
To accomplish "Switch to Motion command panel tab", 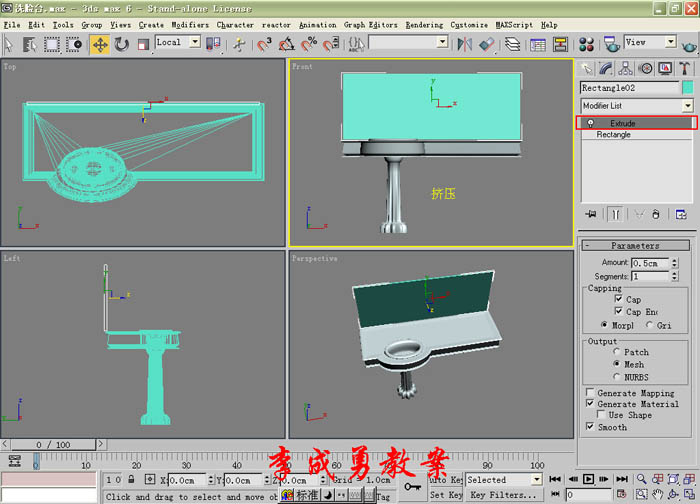I will tap(646, 68).
